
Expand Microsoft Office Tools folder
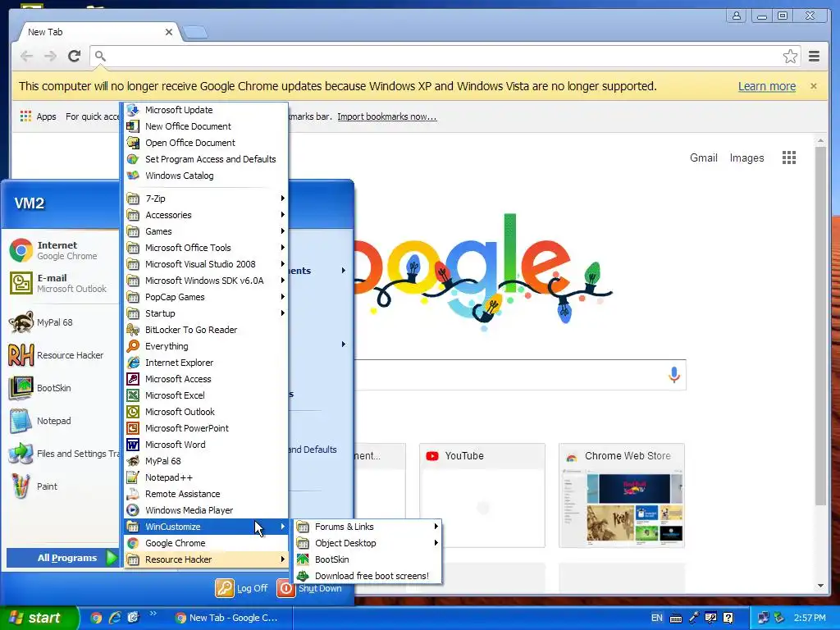(206, 248)
